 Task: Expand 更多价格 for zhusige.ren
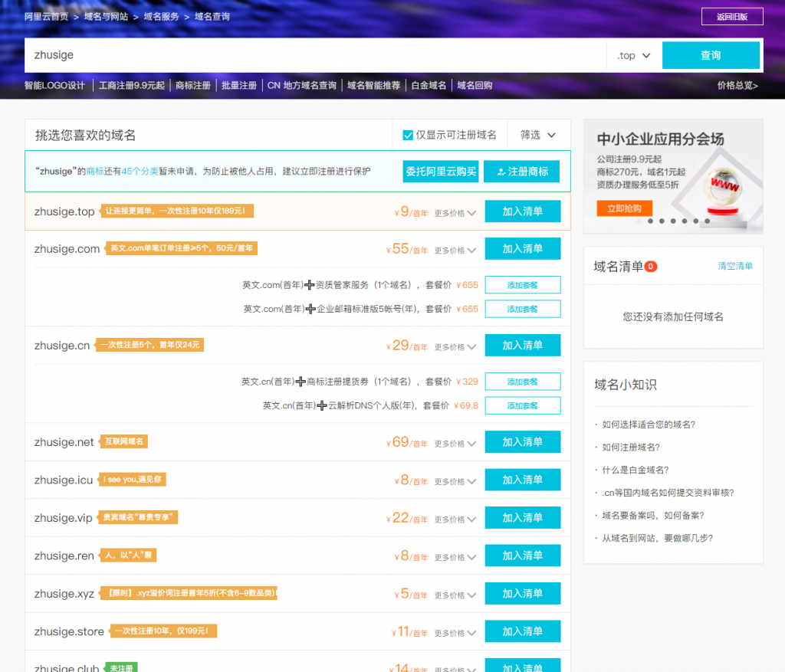[x=455, y=557]
